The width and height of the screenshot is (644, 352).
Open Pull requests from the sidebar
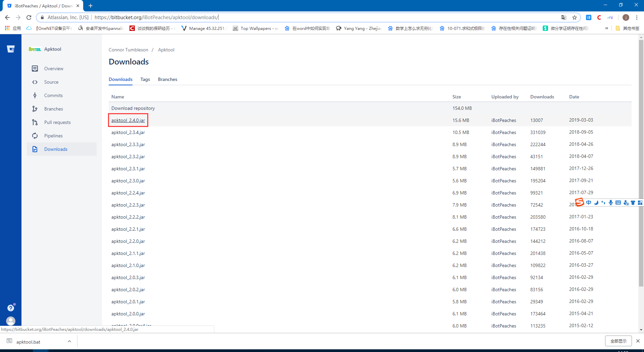coord(57,122)
